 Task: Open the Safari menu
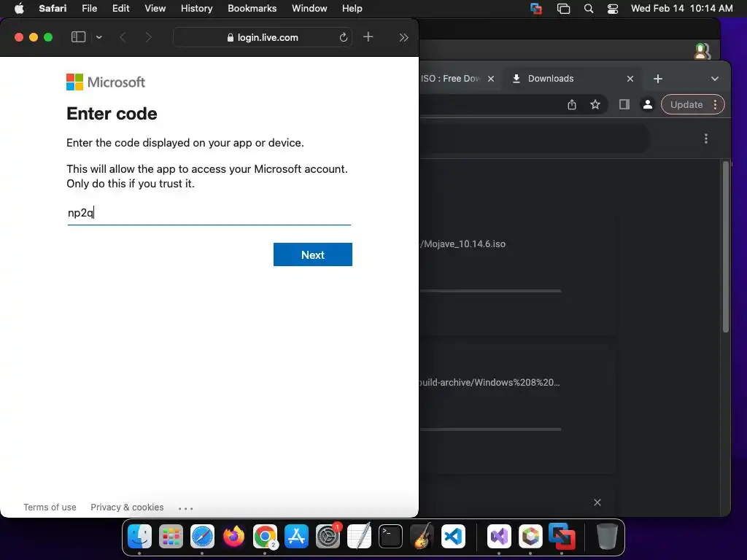(53, 9)
